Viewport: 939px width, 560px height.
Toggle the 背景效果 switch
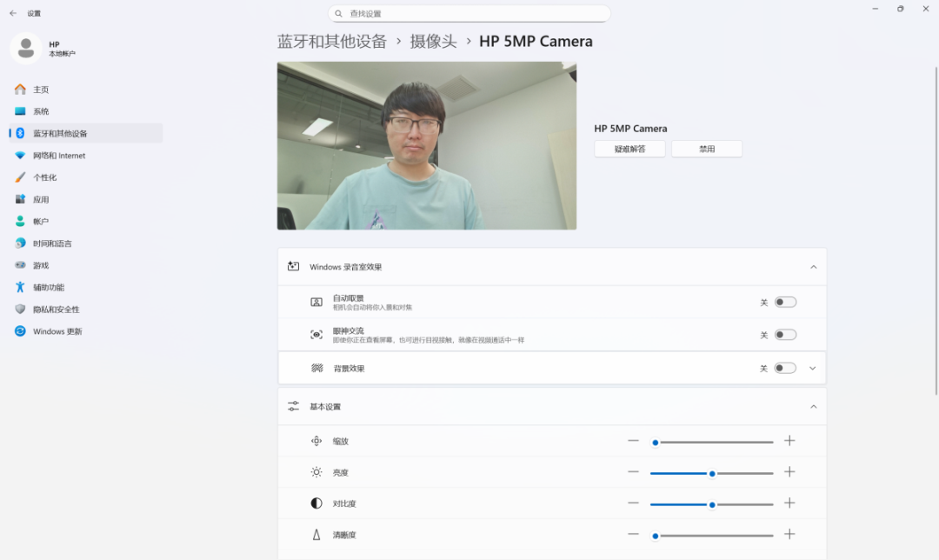point(785,369)
